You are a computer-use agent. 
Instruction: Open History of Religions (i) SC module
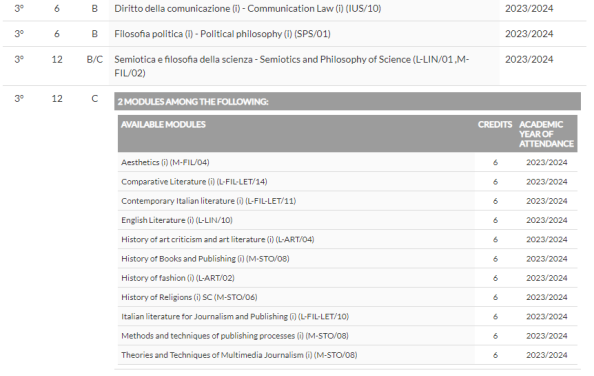(x=189, y=297)
